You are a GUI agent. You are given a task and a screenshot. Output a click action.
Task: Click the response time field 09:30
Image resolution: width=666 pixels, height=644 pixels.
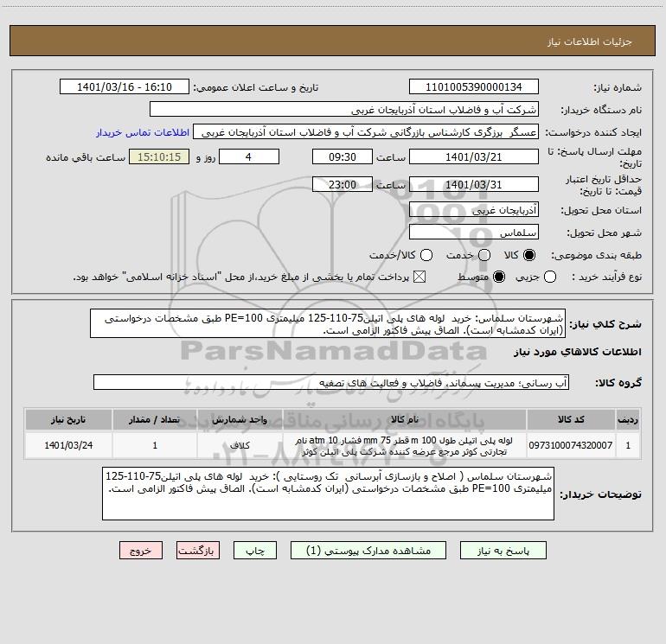click(343, 156)
